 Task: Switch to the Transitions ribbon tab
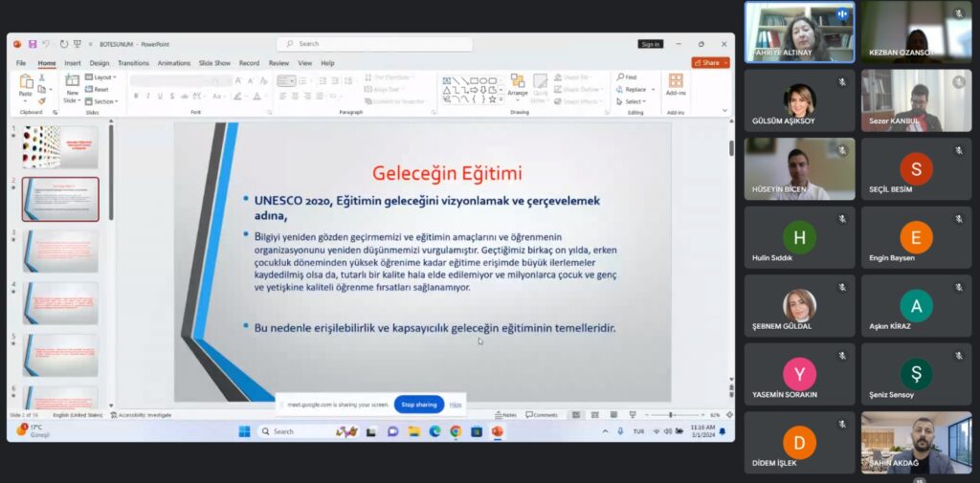[x=133, y=63]
